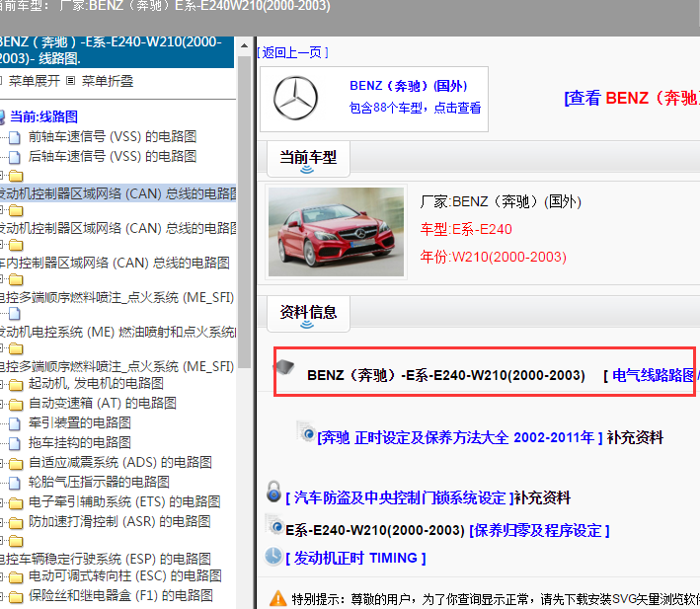Select 轮胎气压指示器的电路图 item
This screenshot has width=700, height=609.
pyautogui.click(x=99, y=482)
